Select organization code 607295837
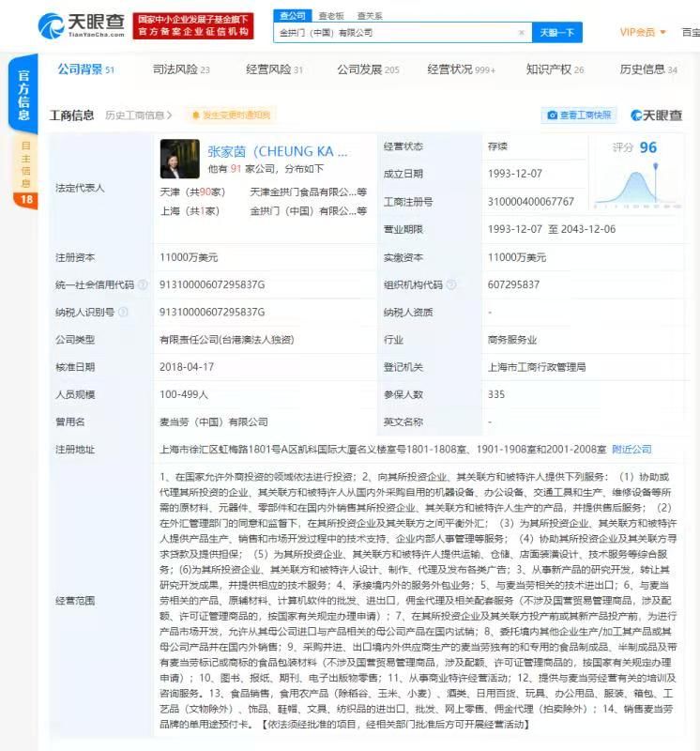The width and height of the screenshot is (700, 751). pyautogui.click(x=513, y=285)
